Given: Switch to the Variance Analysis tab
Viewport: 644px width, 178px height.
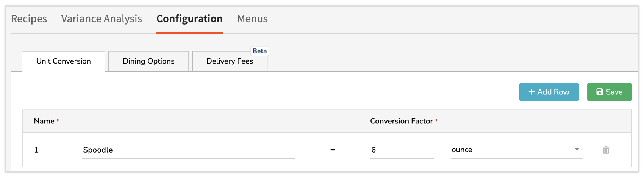Looking at the screenshot, I should pos(102,19).
